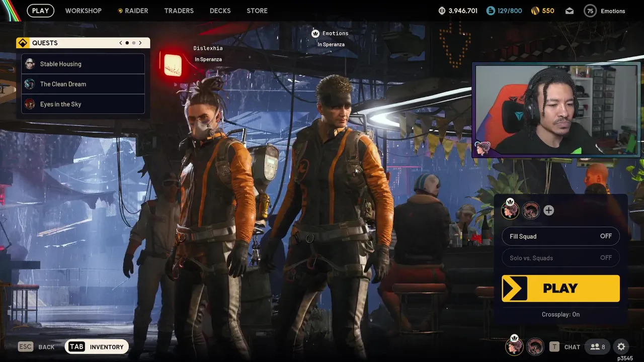Toggle Solo vs. Squads option

click(x=560, y=258)
